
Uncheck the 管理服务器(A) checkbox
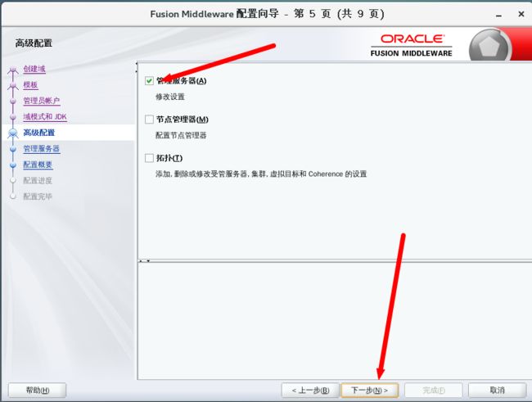coord(149,81)
